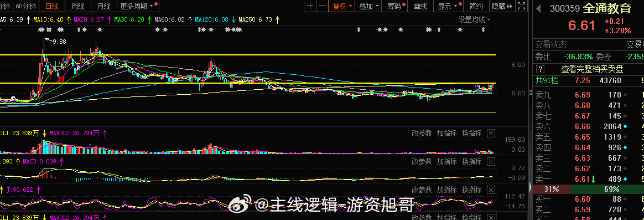This screenshot has width=644, height=220.
Task: Click the 9.88 high price label
Action: coord(59,41)
